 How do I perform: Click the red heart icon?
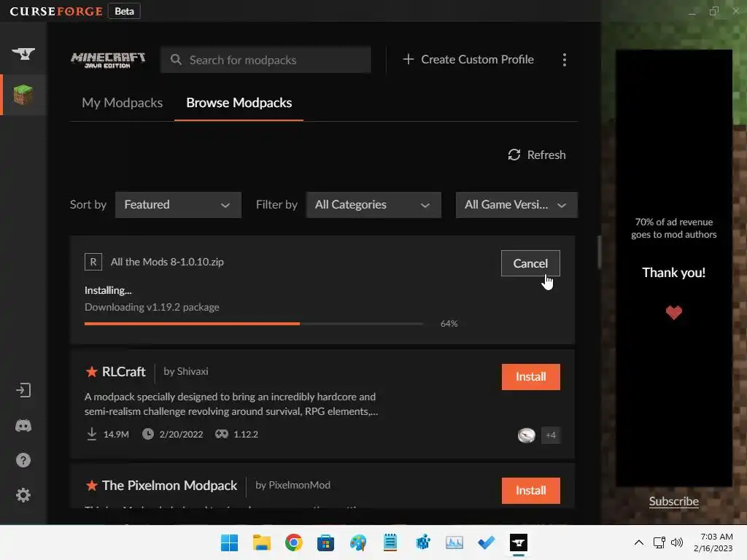pyautogui.click(x=673, y=313)
